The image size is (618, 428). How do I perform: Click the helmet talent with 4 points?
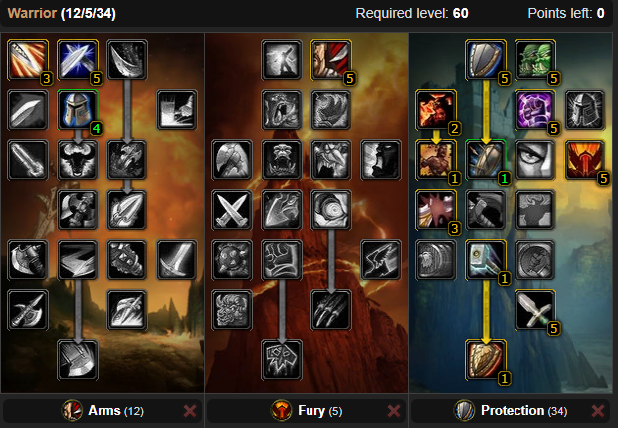click(78, 110)
